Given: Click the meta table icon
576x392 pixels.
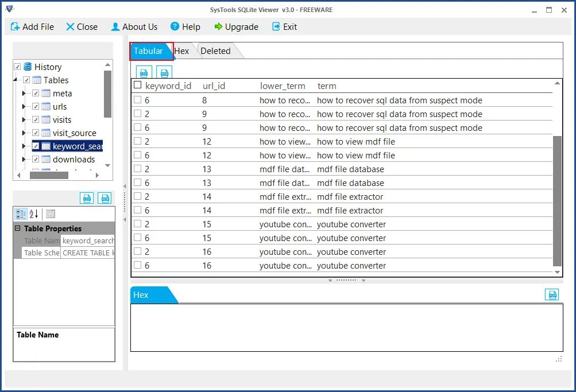Looking at the screenshot, I should click(46, 93).
